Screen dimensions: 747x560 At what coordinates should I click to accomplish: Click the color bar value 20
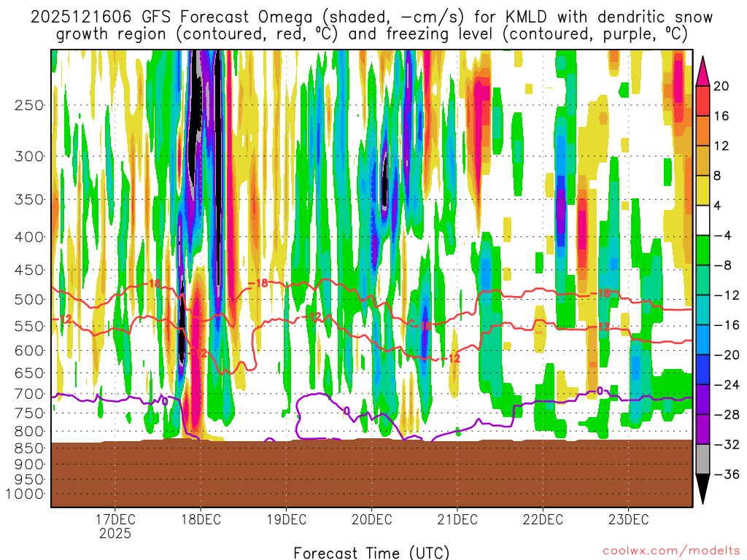(721, 86)
